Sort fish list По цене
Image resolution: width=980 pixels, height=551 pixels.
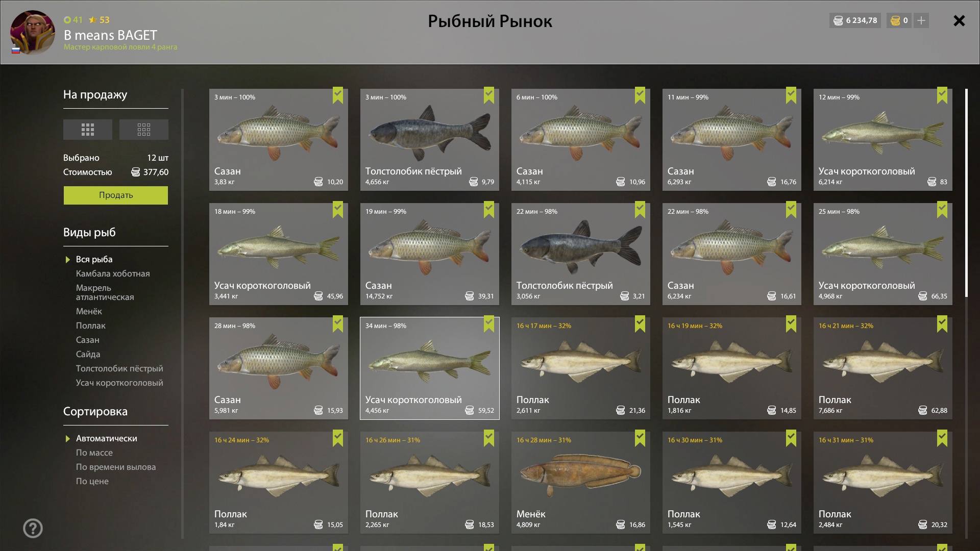pos(92,481)
